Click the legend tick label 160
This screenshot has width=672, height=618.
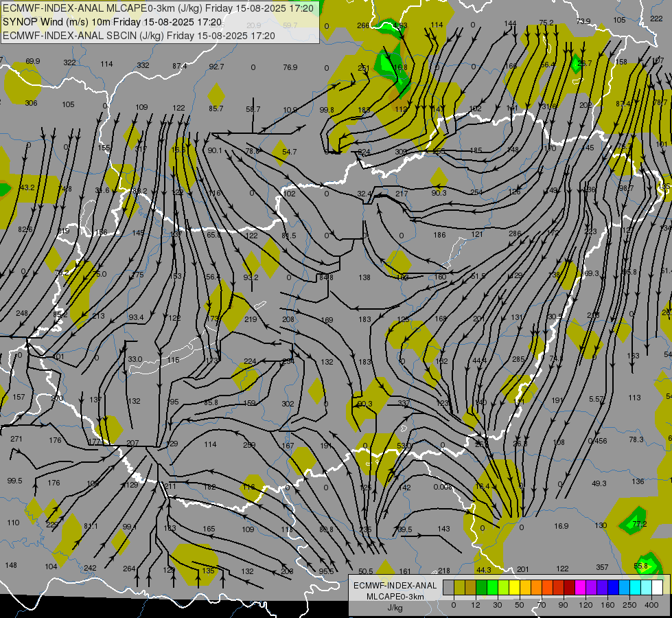point(607,605)
